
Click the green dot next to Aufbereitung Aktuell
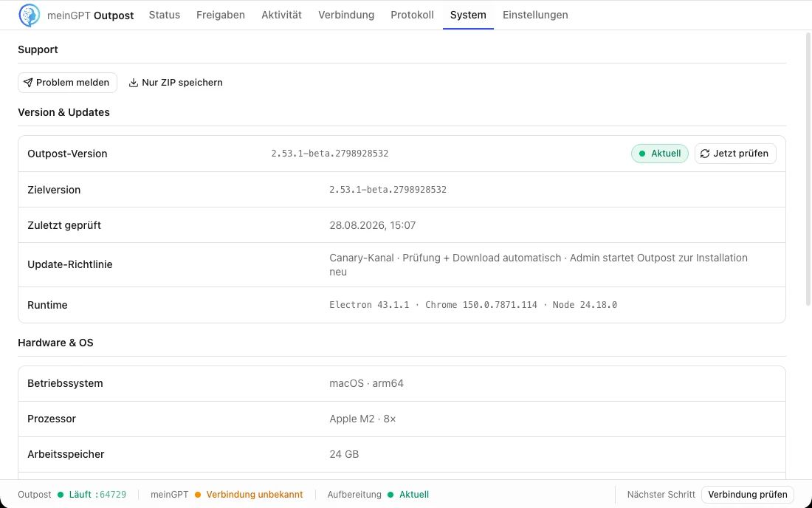point(390,495)
